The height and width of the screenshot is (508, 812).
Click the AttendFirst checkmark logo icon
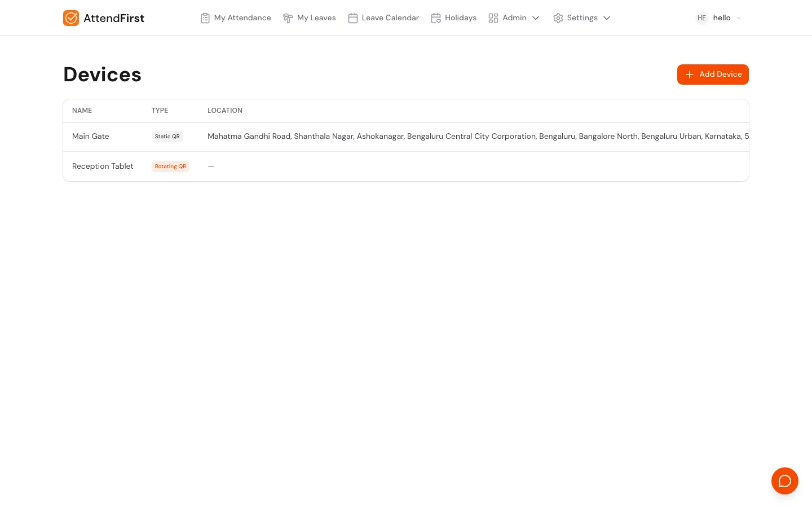[71, 18]
